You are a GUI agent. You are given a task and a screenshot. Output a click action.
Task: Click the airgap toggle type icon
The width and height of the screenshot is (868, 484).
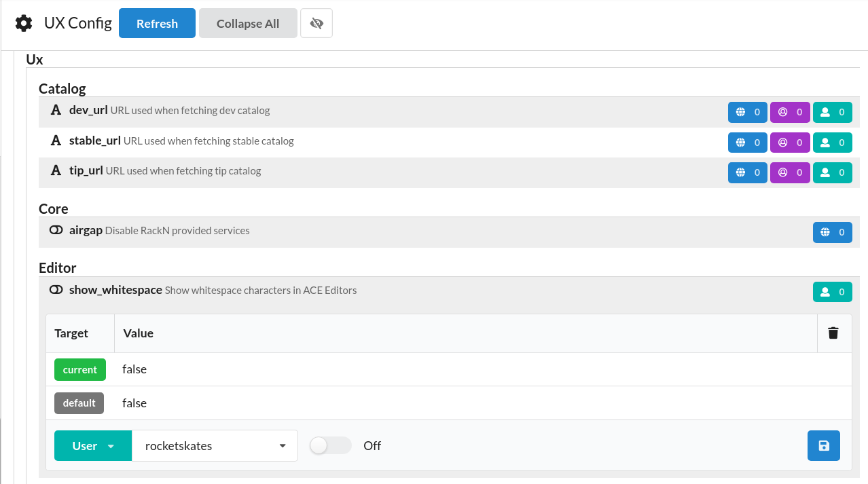tap(56, 231)
